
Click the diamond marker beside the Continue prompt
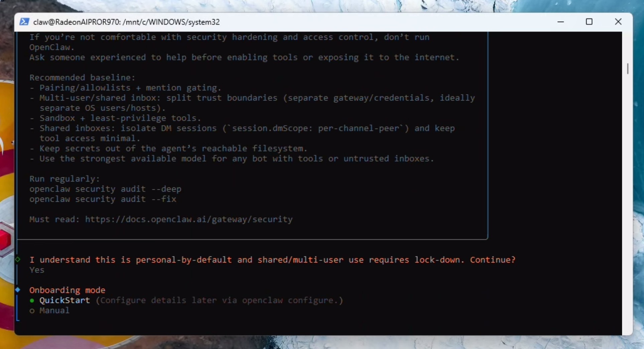click(18, 259)
